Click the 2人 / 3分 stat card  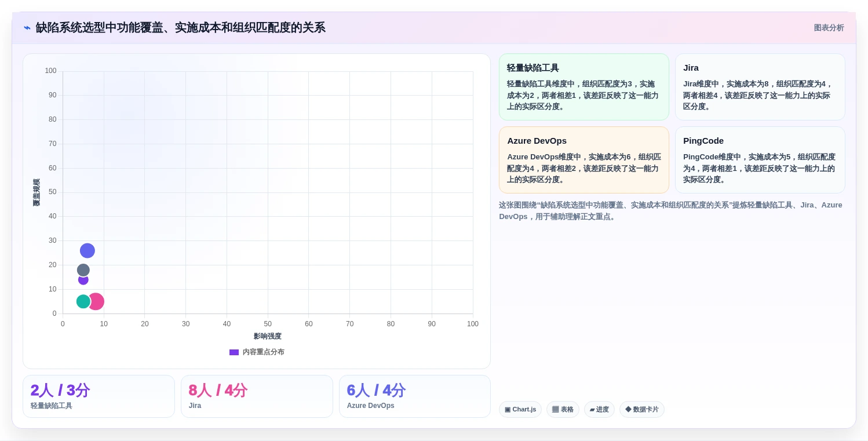[99, 396]
